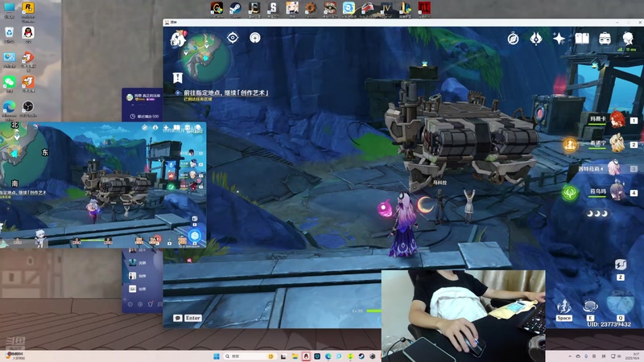Trigger the green antler burst icon
Image resolution: width=644 pixels, height=362 pixels.
pos(570,193)
